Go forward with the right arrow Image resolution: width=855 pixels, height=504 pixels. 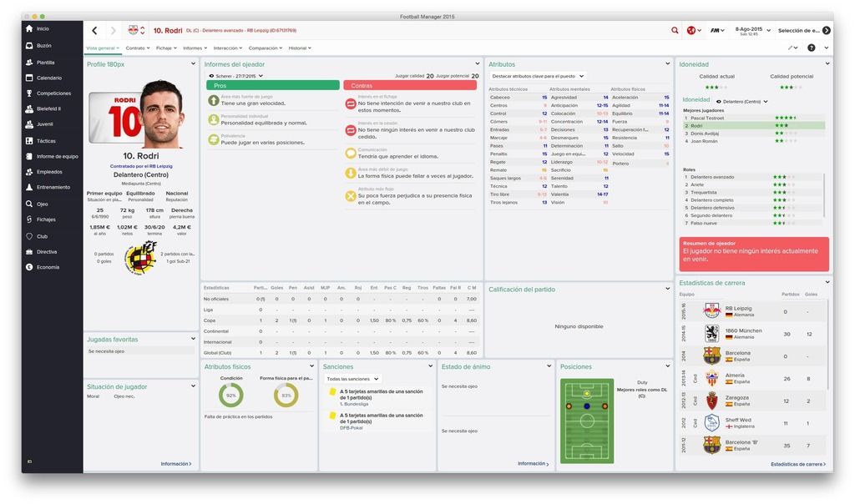(114, 31)
